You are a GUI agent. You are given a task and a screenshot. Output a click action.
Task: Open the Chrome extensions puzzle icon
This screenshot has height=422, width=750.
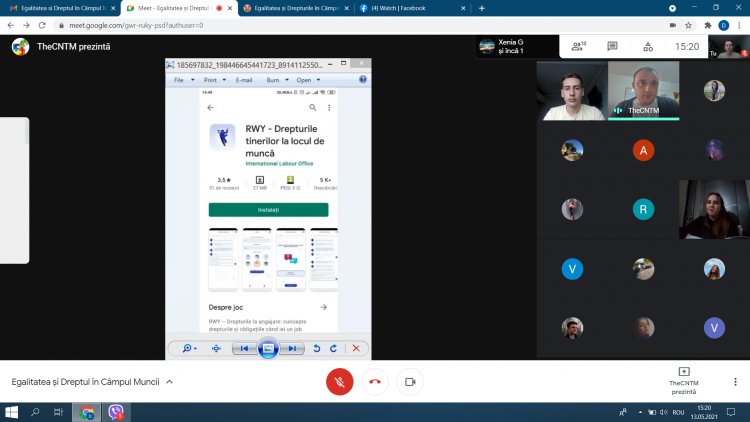point(706,24)
